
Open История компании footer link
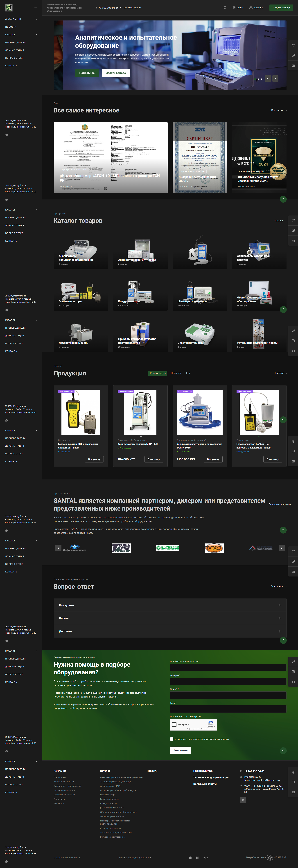pyautogui.click(x=64, y=782)
